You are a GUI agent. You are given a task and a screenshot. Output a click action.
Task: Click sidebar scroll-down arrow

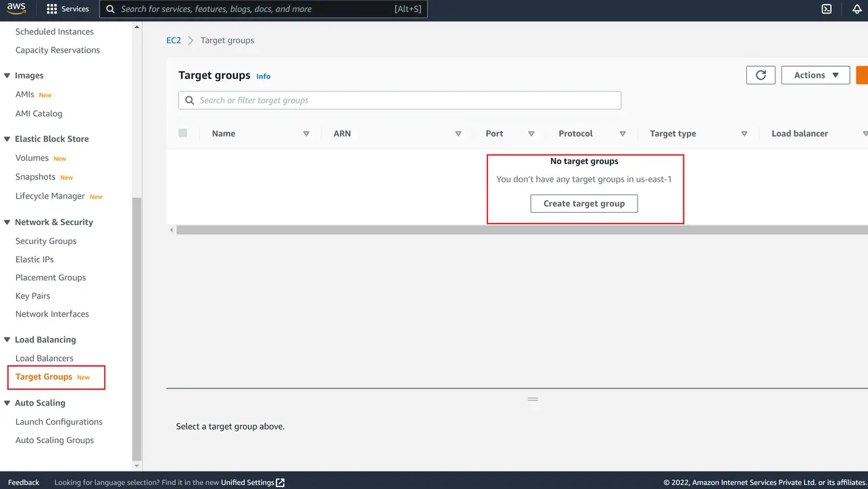[x=137, y=466]
